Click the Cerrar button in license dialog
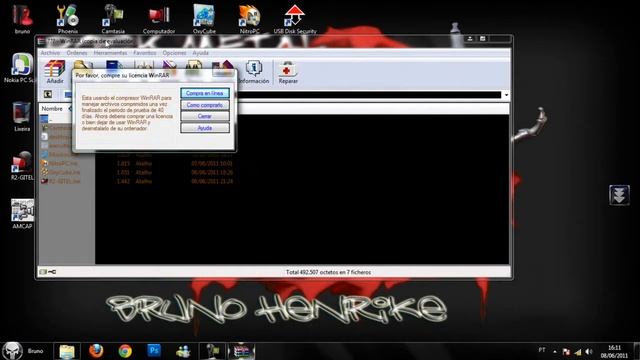 click(204, 116)
